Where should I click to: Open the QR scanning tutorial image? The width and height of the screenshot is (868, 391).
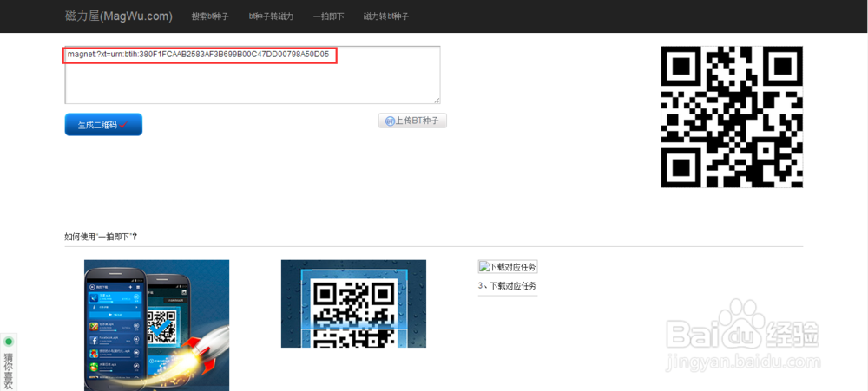point(354,303)
